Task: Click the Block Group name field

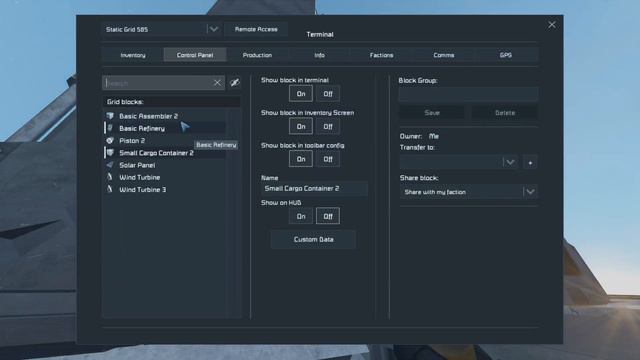Action: click(469, 94)
